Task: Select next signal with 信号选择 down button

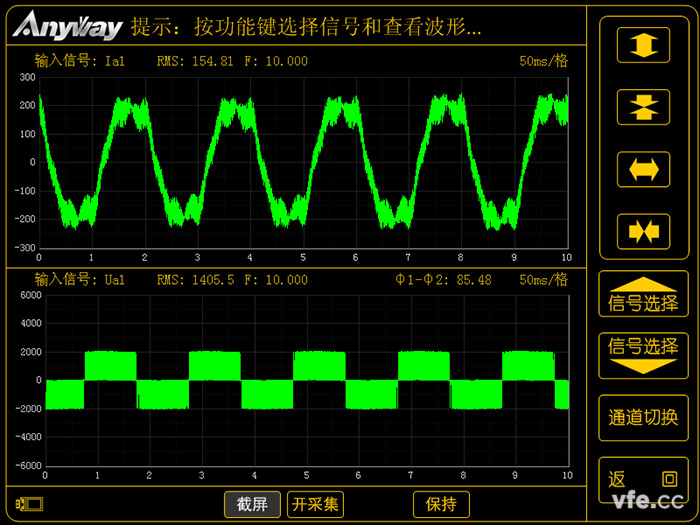Action: (643, 354)
